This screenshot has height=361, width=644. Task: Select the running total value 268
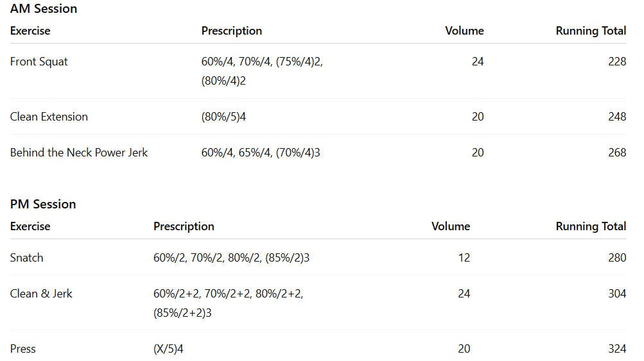pyautogui.click(x=617, y=153)
